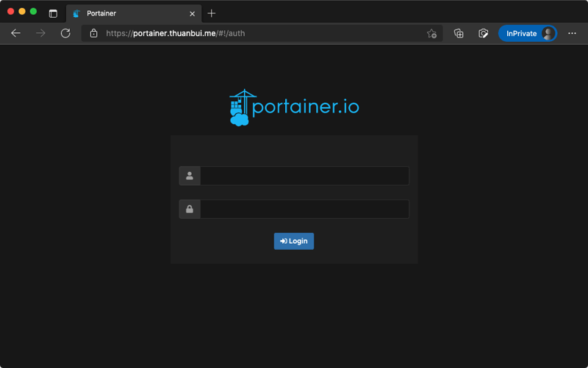The height and width of the screenshot is (368, 588).
Task: Open a new tab with plus button
Action: coord(212,13)
